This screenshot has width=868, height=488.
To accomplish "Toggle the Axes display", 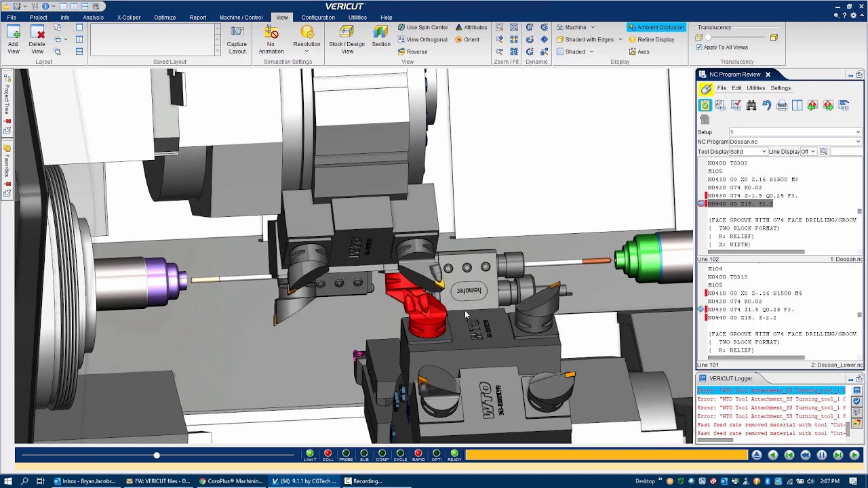I will (x=639, y=52).
